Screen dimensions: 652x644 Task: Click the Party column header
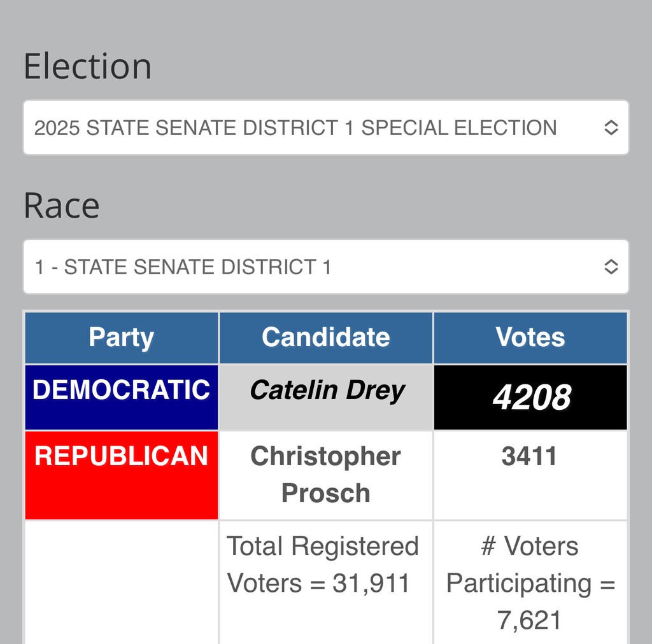[x=122, y=338]
